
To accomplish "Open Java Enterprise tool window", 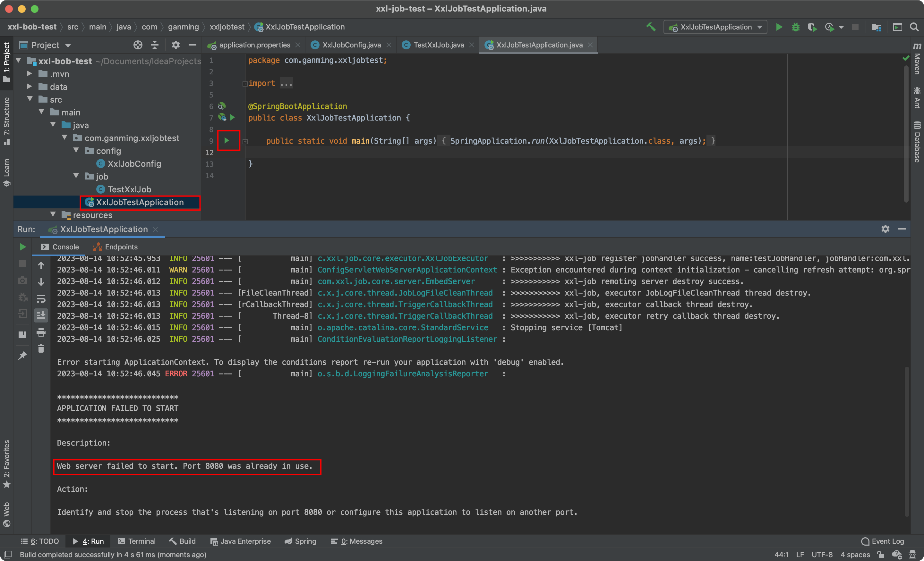I will tap(240, 541).
